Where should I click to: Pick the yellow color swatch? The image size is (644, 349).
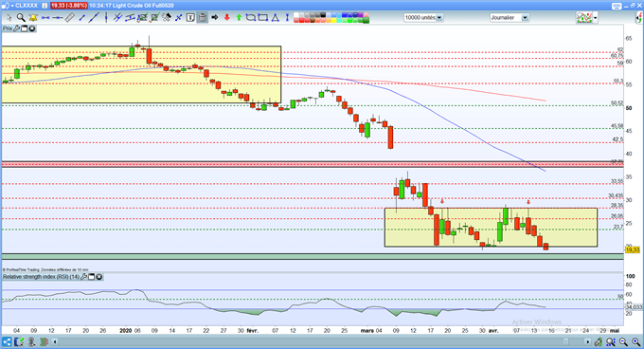333,20
